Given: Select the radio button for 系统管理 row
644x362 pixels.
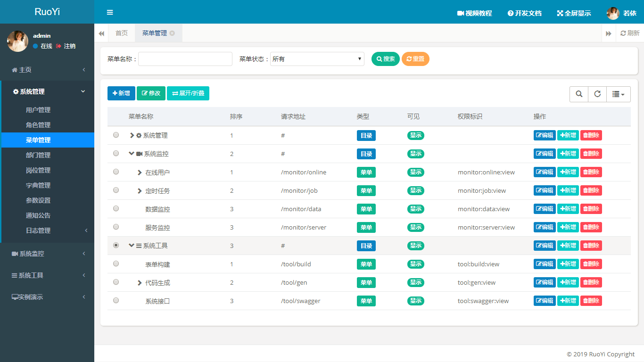Looking at the screenshot, I should (x=116, y=135).
